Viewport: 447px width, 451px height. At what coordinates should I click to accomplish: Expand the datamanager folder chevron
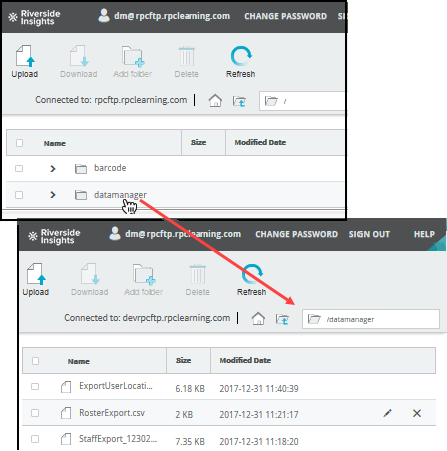point(53,195)
